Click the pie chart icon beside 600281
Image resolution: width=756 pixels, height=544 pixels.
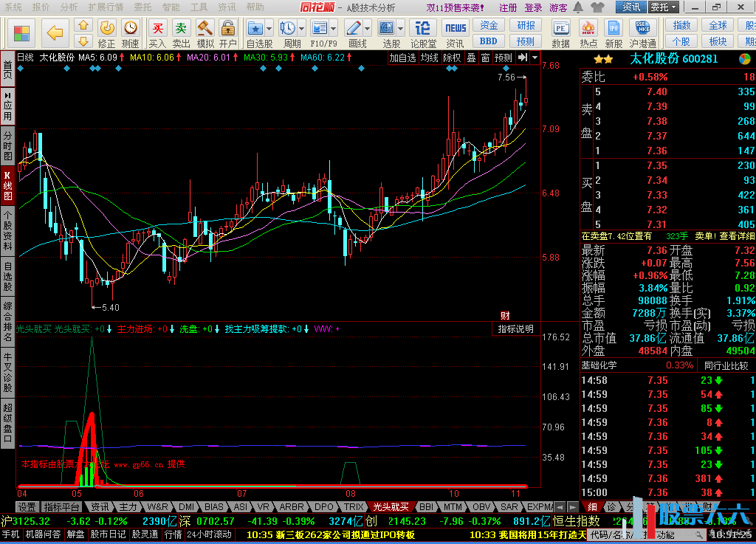click(x=744, y=59)
